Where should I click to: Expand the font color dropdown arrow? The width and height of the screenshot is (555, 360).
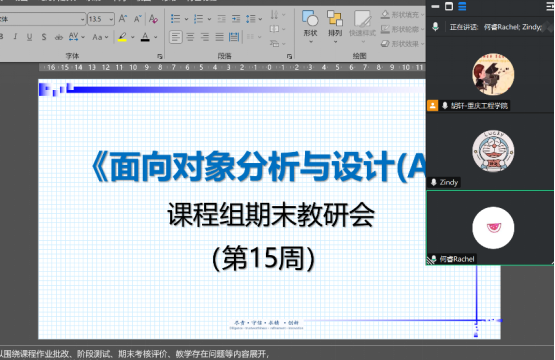tap(155, 37)
